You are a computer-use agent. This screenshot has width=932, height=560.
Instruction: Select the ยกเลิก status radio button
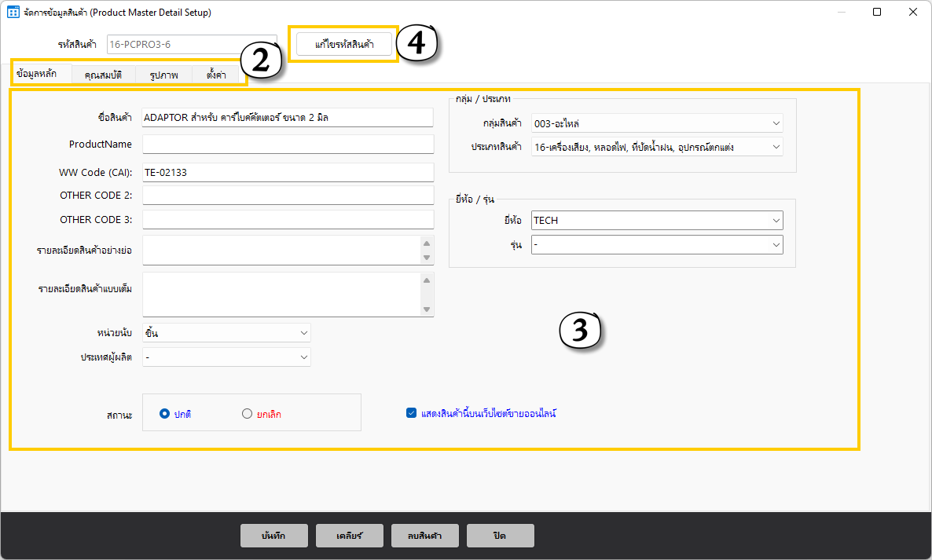247,414
